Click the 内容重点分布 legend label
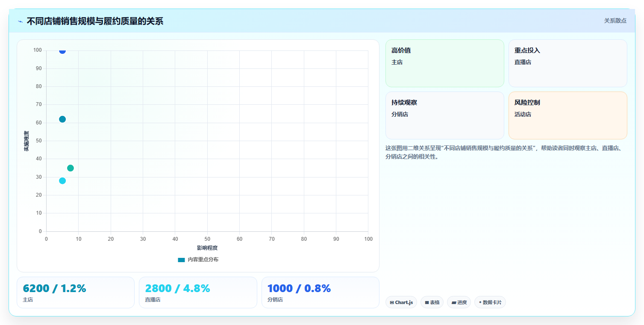644x325 pixels. [203, 260]
